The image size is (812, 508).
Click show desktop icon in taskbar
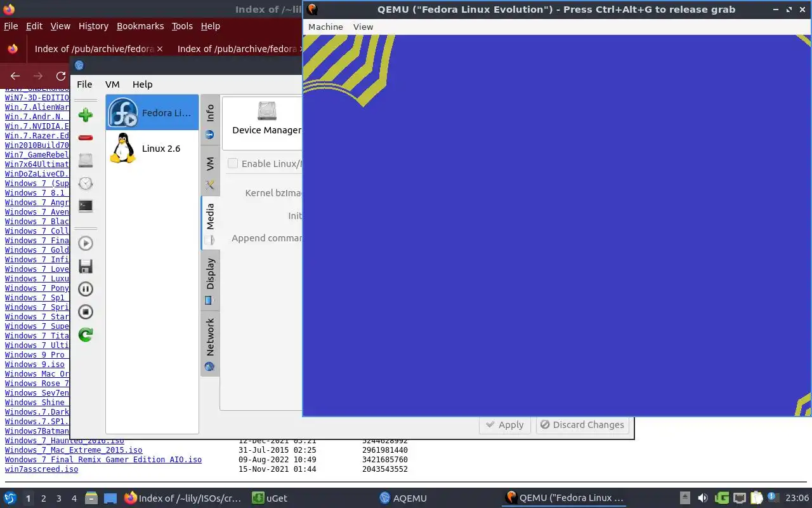click(x=110, y=498)
